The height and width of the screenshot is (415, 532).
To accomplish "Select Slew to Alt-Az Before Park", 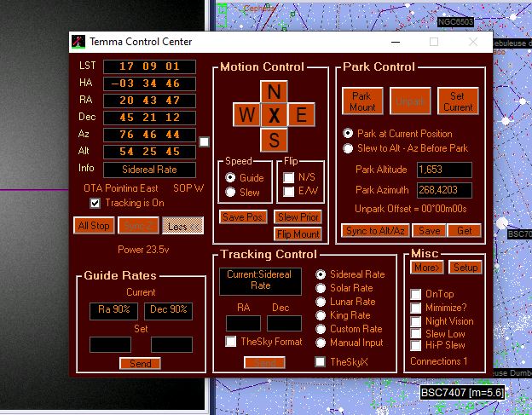I will (x=348, y=148).
